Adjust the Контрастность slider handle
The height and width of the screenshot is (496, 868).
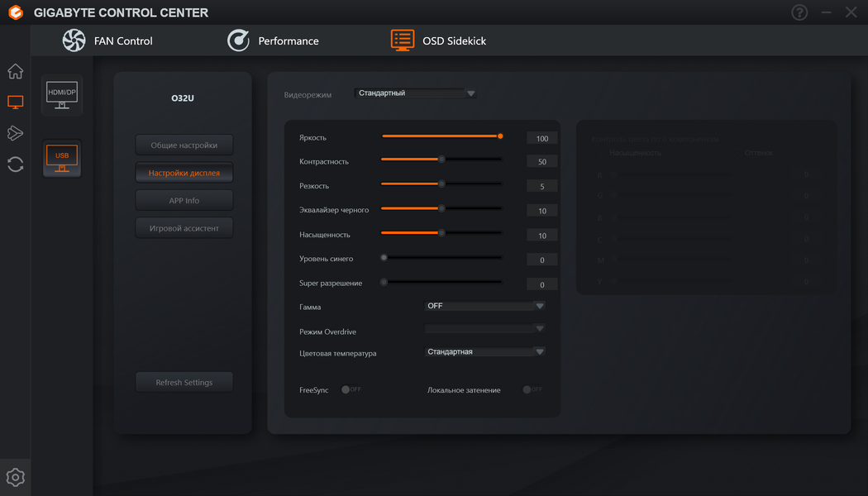(x=441, y=160)
